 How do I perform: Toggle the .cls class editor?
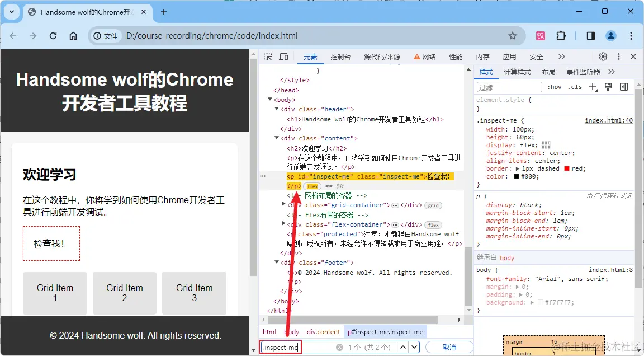tap(575, 87)
